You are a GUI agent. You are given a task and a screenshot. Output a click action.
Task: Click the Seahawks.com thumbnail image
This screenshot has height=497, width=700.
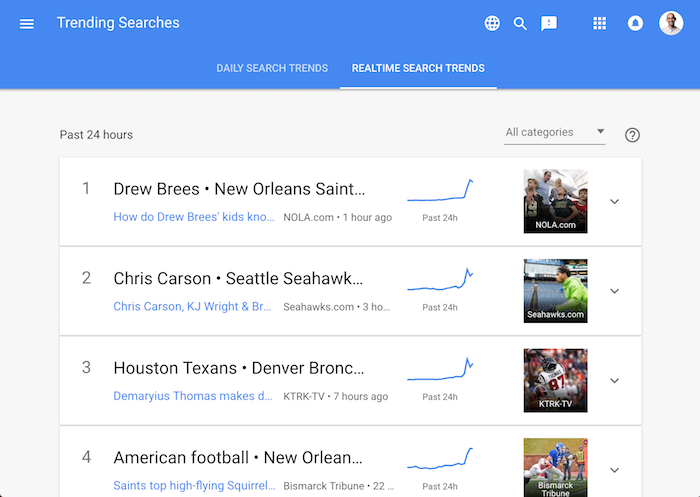pos(555,291)
